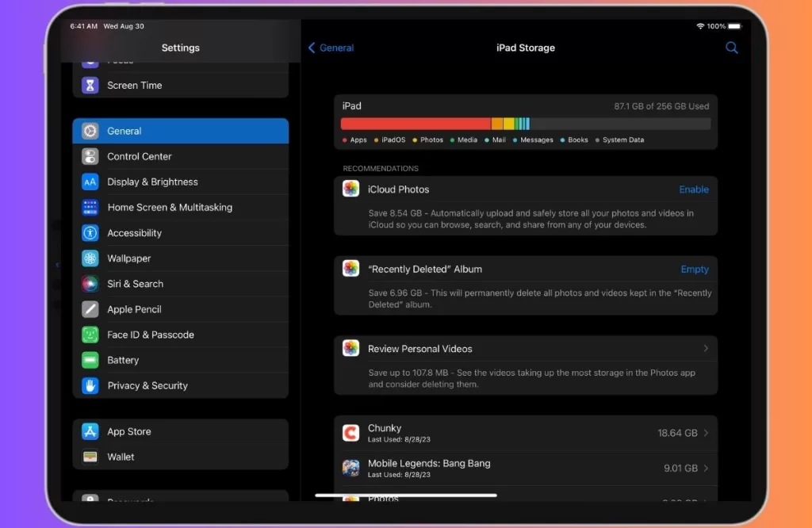812x528 pixels.
Task: Tap the Siri & Search orb icon
Action: (90, 284)
